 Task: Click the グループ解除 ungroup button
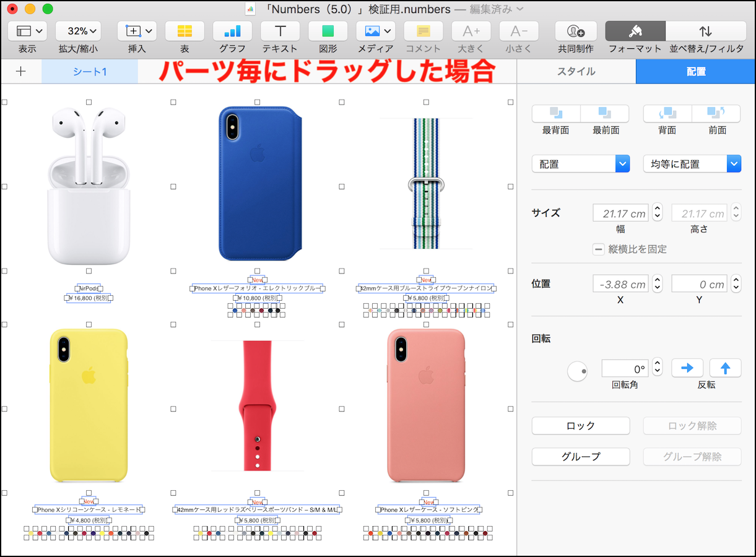[x=692, y=457]
